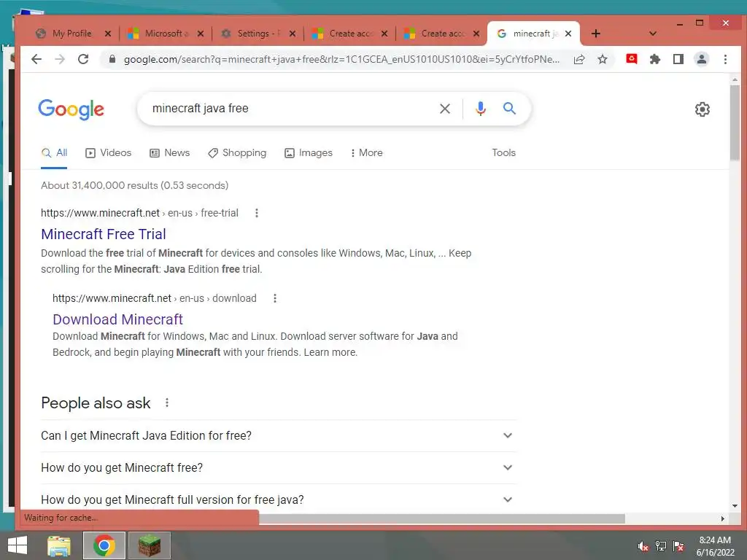This screenshot has height=560, width=747.
Task: Open the Windows Start menu
Action: click(x=18, y=545)
